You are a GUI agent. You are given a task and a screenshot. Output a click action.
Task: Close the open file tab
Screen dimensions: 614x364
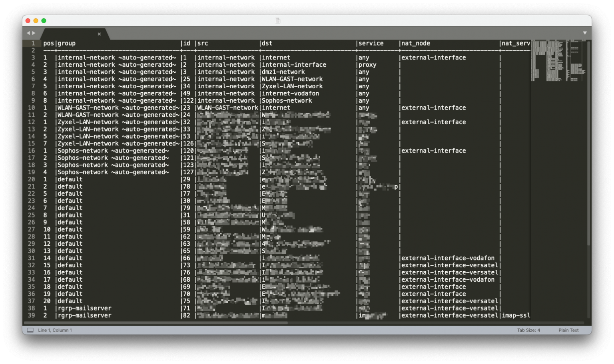point(99,34)
